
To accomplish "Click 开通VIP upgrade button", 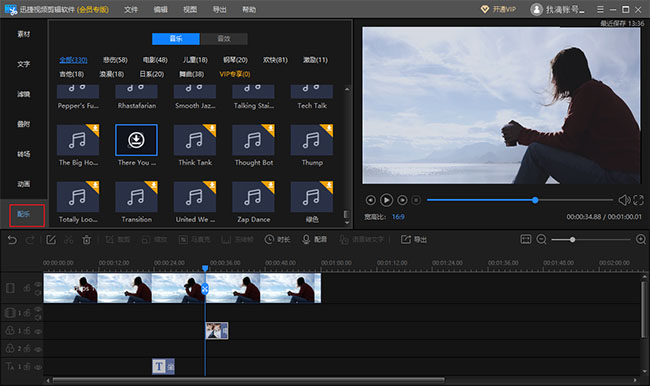I will point(499,9).
